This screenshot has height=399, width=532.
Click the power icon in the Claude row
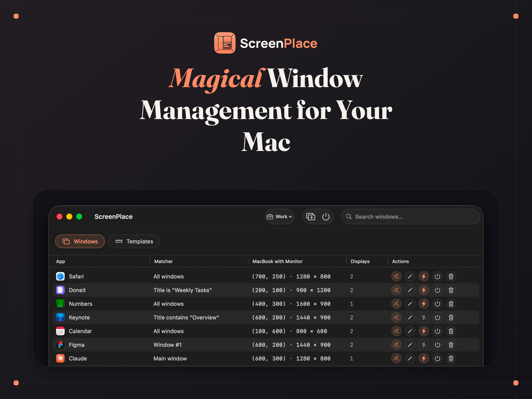coord(437,359)
